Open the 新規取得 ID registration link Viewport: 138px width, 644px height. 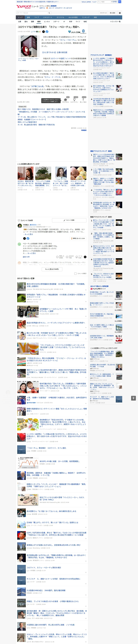pos(54,6)
